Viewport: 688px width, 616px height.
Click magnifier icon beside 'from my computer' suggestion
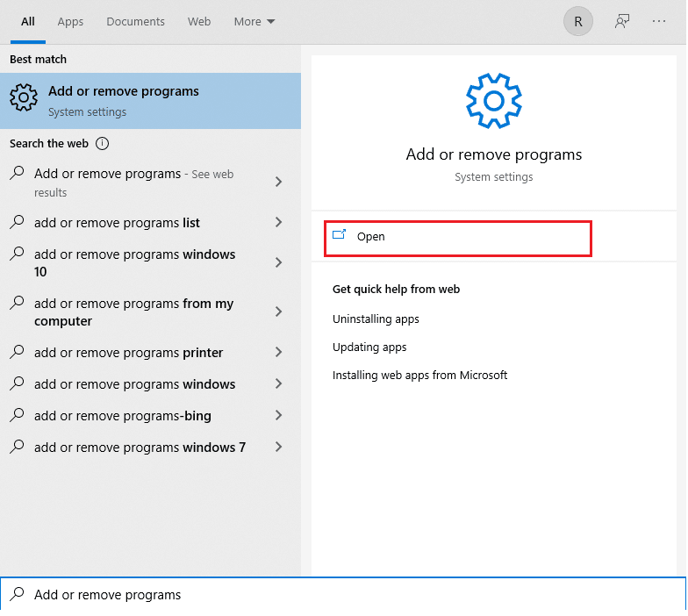(17, 302)
